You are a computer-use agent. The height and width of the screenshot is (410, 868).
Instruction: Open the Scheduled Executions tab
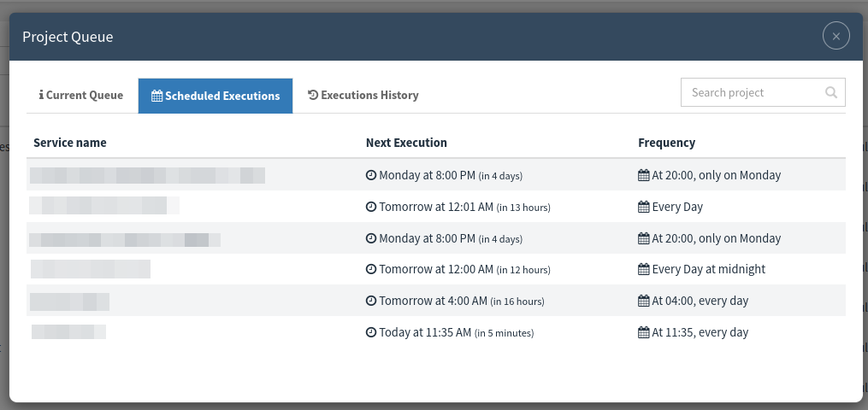[216, 96]
